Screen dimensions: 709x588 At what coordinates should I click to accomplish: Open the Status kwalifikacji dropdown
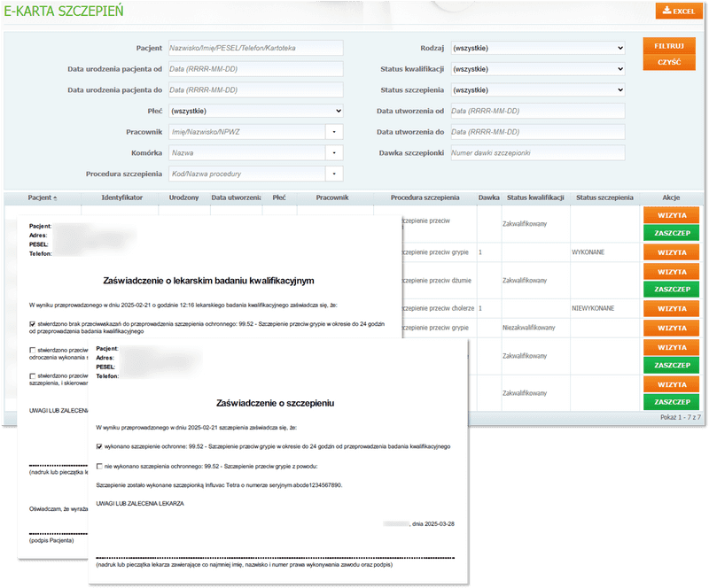point(538,69)
